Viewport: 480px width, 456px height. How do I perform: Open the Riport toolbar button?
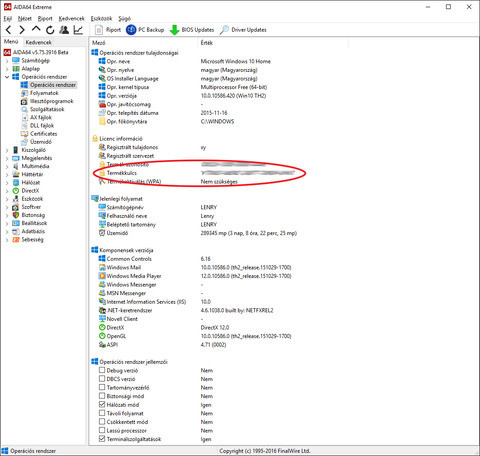(x=108, y=30)
